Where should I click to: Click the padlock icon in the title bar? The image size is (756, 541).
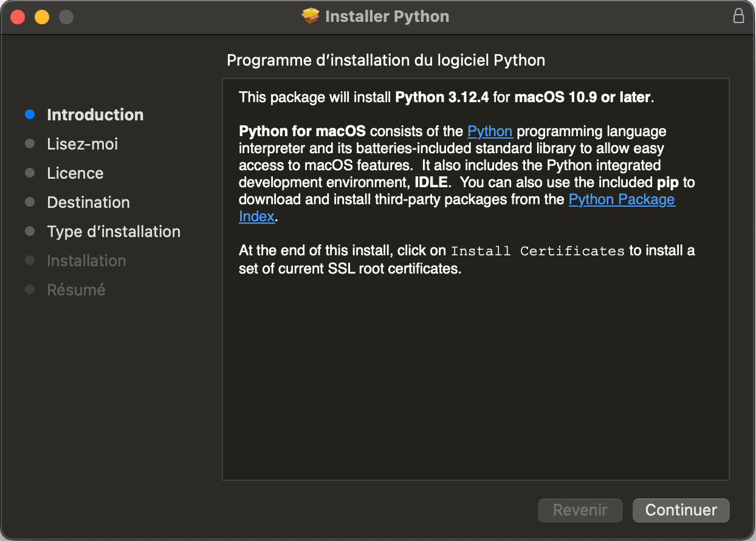pos(738,16)
